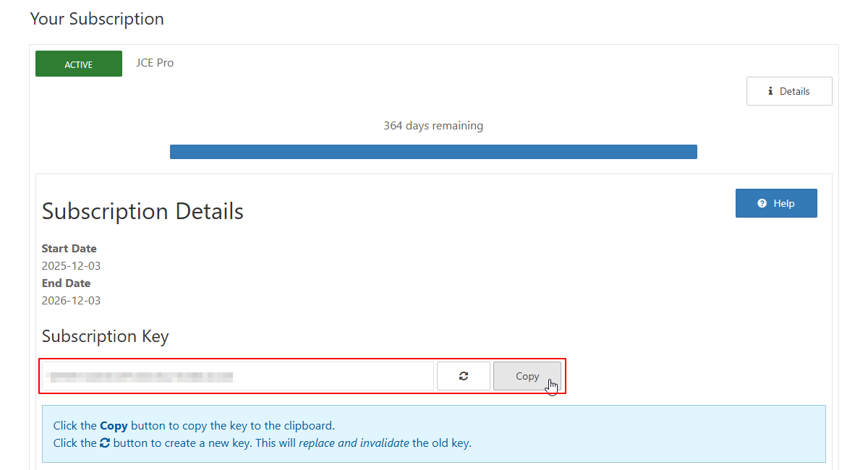Click the green ACTIVE status badge
Screen dimensions: 868x470
[x=78, y=64]
